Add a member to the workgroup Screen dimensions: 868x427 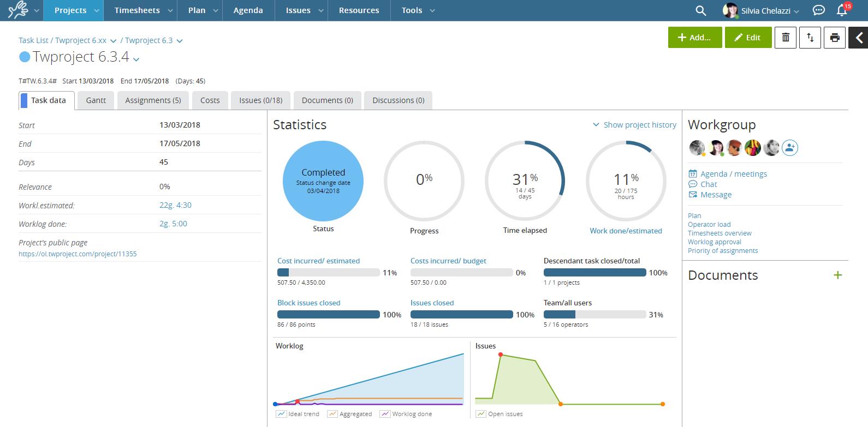point(790,148)
